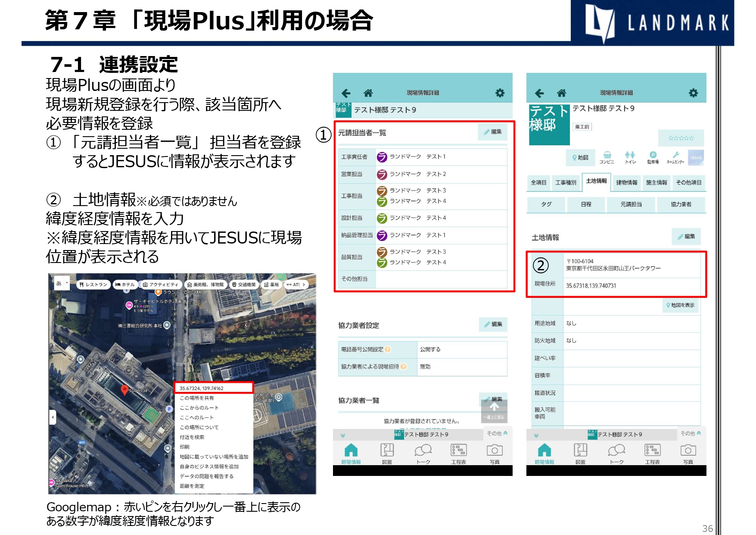Click the help icon beside 協力業者による現場招待

coord(404,367)
